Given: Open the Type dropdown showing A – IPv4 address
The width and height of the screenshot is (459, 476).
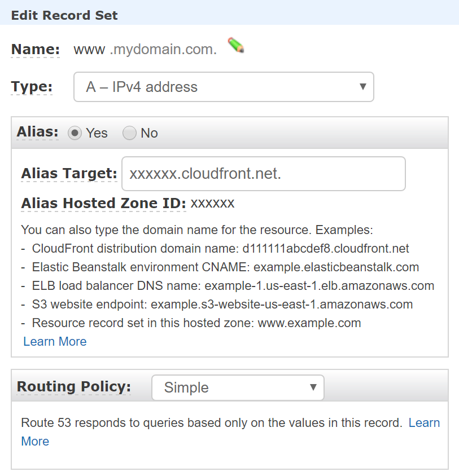Looking at the screenshot, I should coord(224,87).
